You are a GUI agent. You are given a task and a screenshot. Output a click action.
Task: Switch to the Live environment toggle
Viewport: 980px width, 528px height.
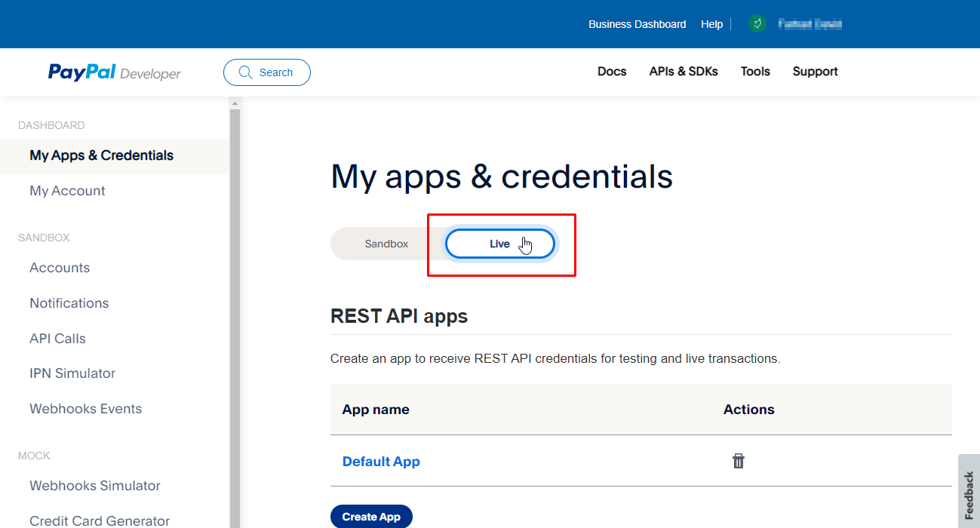pos(500,244)
